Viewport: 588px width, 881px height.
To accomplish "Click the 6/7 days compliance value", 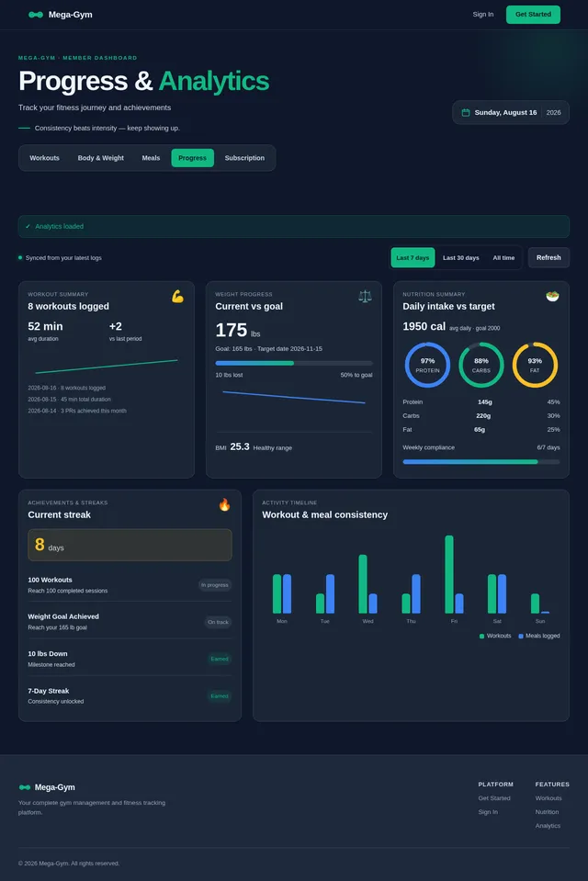I will (548, 447).
